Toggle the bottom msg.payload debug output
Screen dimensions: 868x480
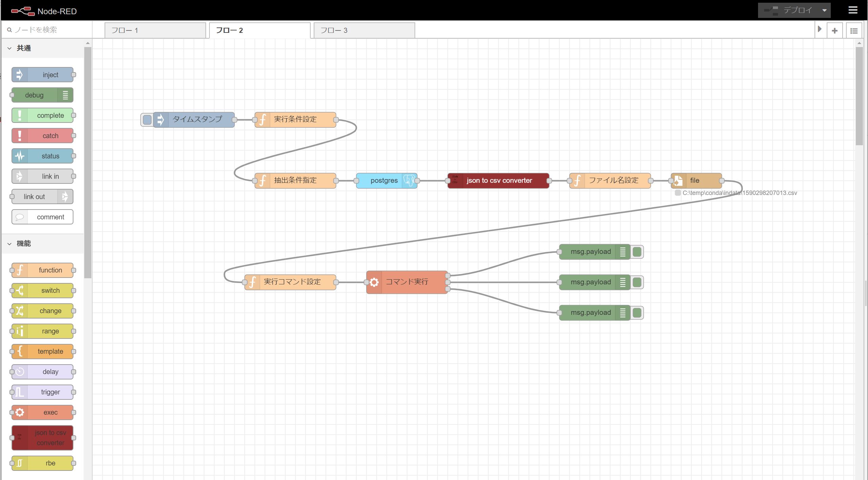[x=637, y=313]
